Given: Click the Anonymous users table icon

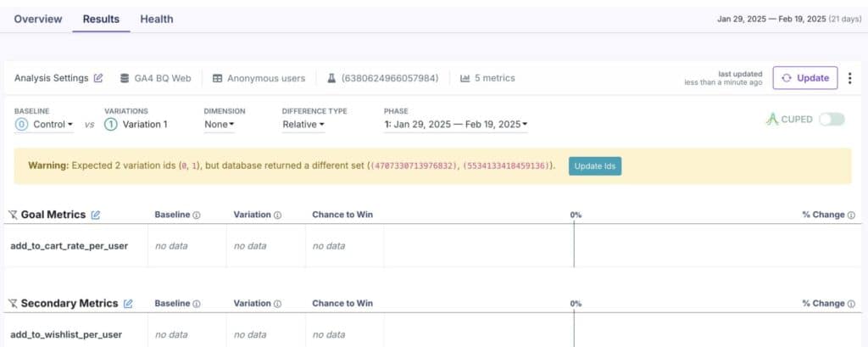Looking at the screenshot, I should (218, 78).
